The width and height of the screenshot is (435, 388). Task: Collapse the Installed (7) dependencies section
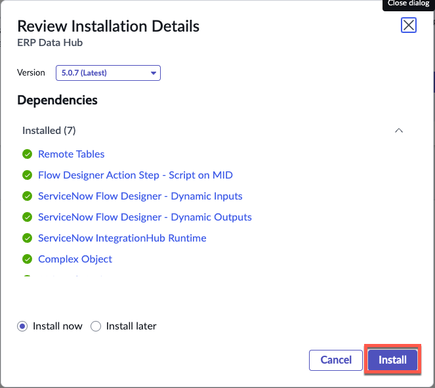(x=399, y=131)
